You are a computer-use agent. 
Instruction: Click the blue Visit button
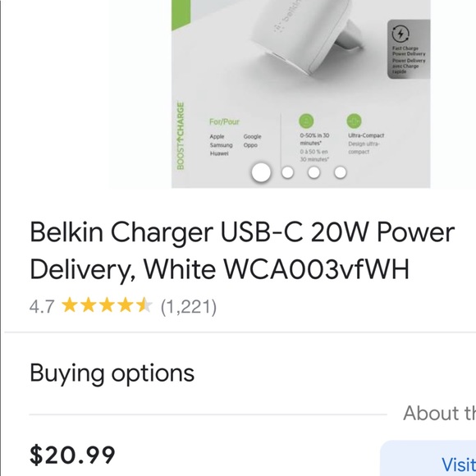(459, 465)
